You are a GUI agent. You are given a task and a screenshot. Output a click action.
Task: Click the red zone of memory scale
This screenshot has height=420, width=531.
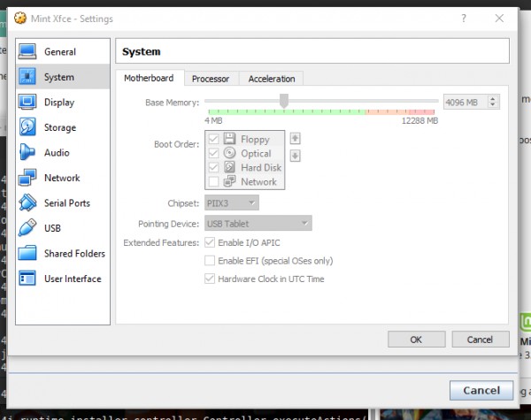[421, 111]
